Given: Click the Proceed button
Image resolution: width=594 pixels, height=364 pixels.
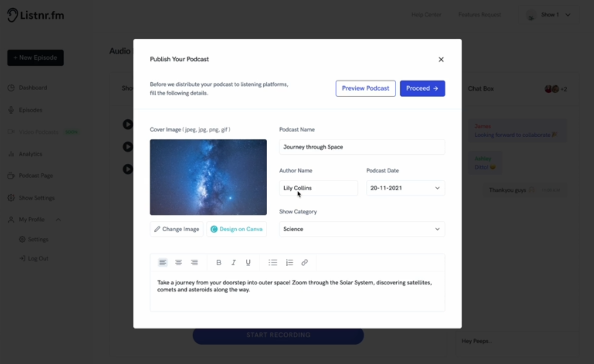Looking at the screenshot, I should 422,88.
